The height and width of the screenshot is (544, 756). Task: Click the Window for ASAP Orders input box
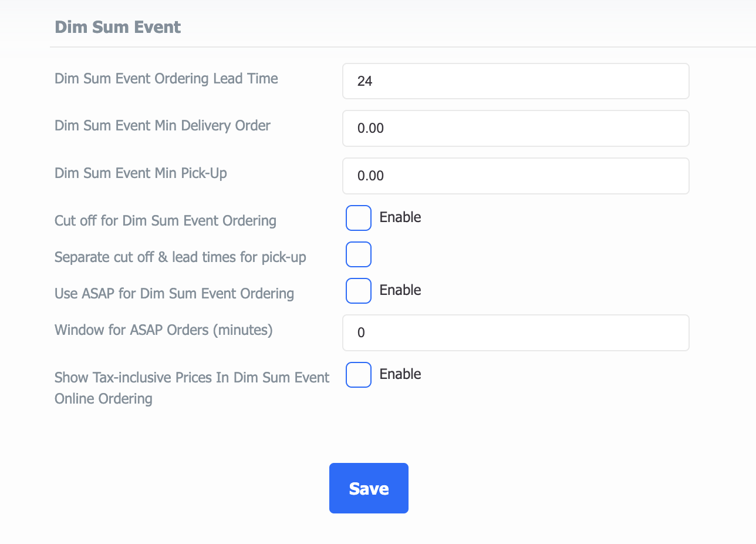(x=515, y=333)
